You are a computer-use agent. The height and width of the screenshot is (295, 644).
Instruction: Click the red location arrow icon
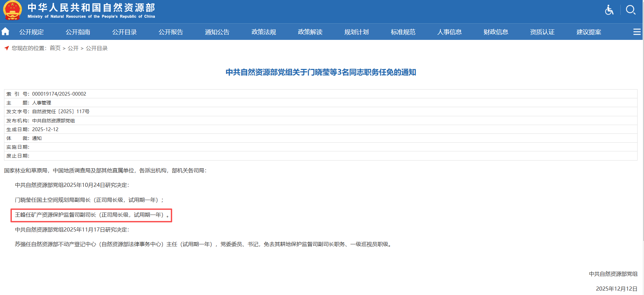click(6, 48)
